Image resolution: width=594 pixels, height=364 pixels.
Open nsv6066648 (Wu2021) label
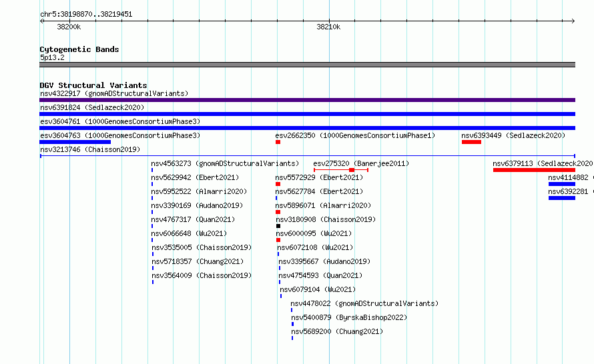pyautogui.click(x=189, y=233)
